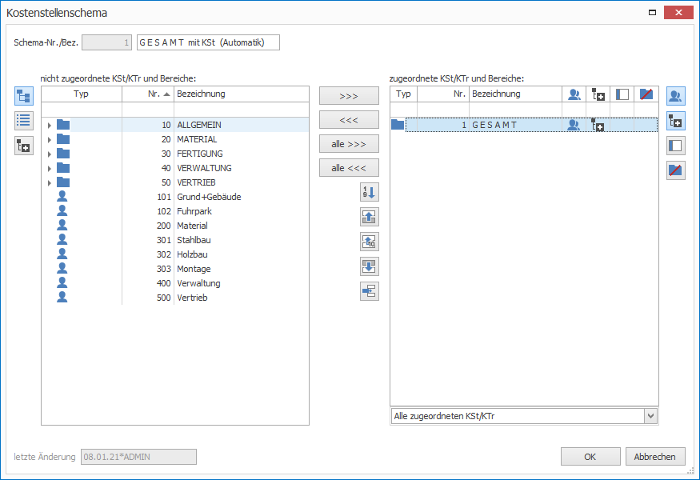This screenshot has height=480, width=700.
Task: Click folder icon of GESAMT row
Action: point(397,125)
